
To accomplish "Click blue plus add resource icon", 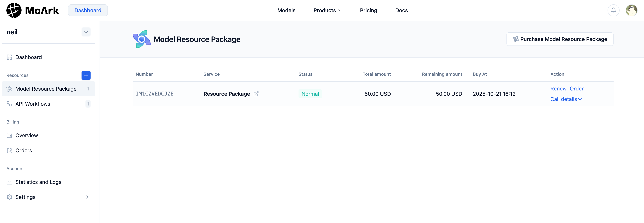I will 86,75.
